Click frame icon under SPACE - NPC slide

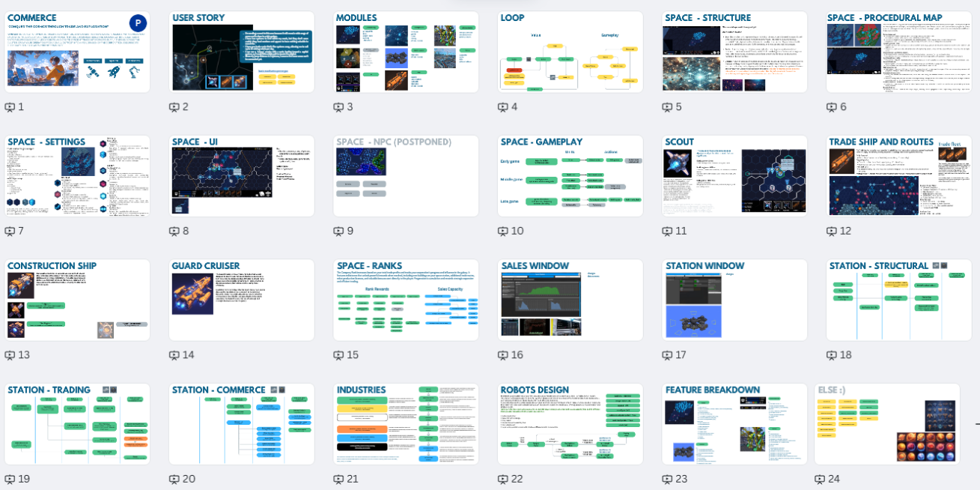click(x=338, y=231)
